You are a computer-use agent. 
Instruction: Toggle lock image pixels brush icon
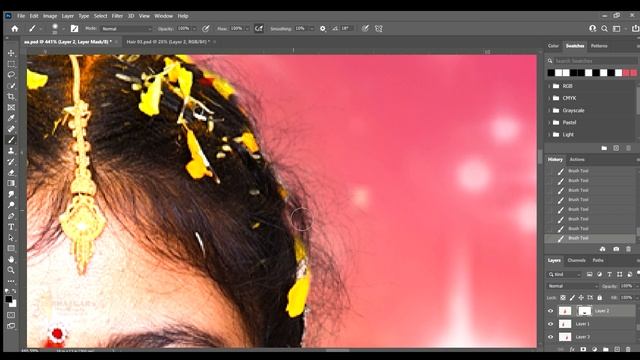point(572,298)
